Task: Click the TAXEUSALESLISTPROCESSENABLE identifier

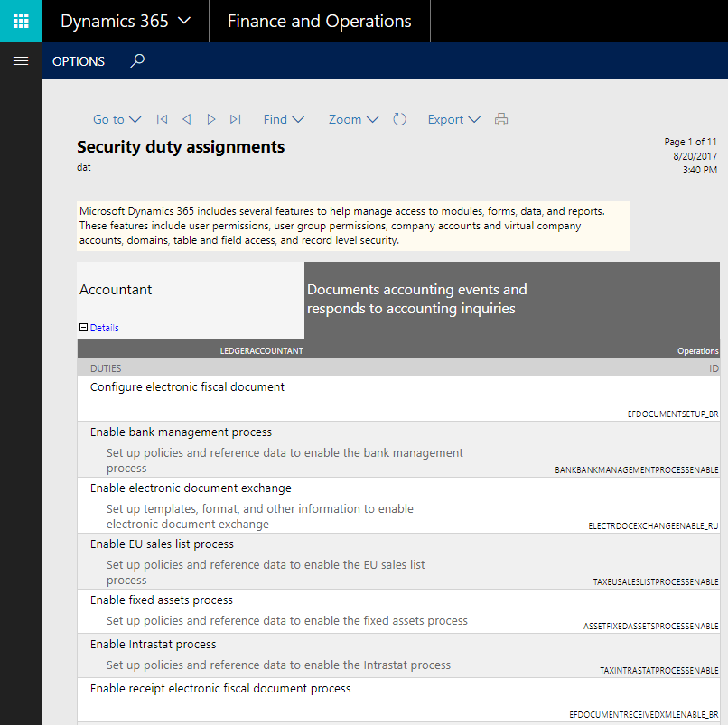Action: (x=656, y=582)
